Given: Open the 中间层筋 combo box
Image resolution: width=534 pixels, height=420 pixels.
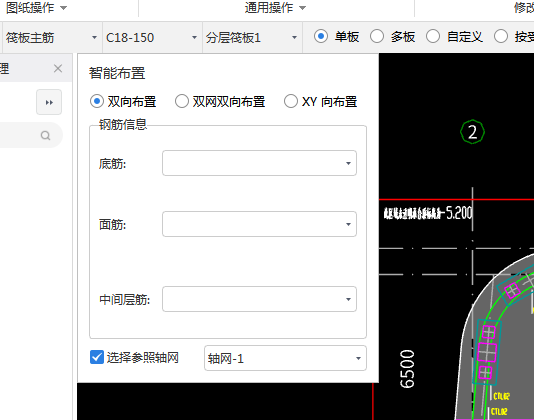Looking at the screenshot, I should pyautogui.click(x=260, y=299).
